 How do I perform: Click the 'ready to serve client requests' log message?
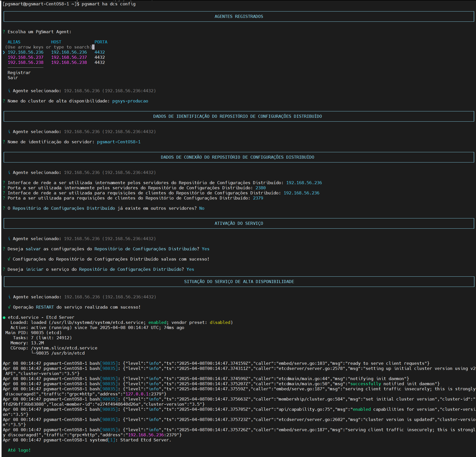pyautogui.click(x=387, y=363)
